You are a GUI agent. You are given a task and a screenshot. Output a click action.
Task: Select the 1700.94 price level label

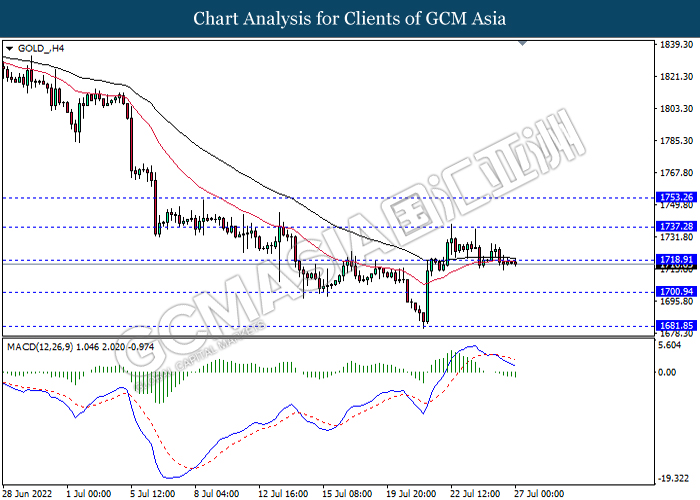675,292
